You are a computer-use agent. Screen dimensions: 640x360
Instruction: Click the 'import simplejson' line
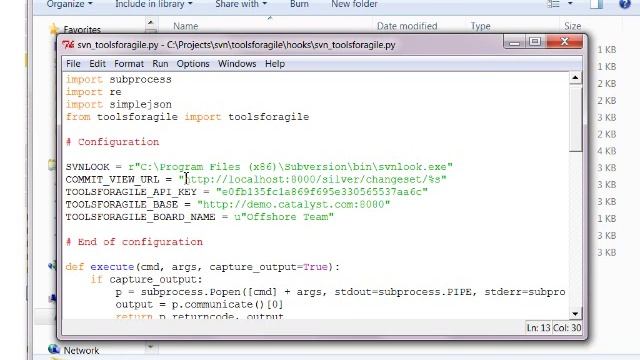(119, 104)
